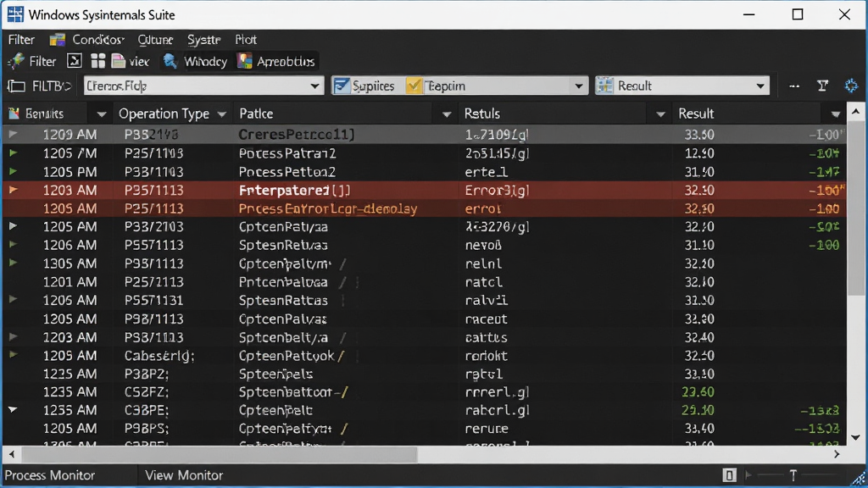Click the Operation Type column header
Screen dimensions: 868x488
pos(164,114)
